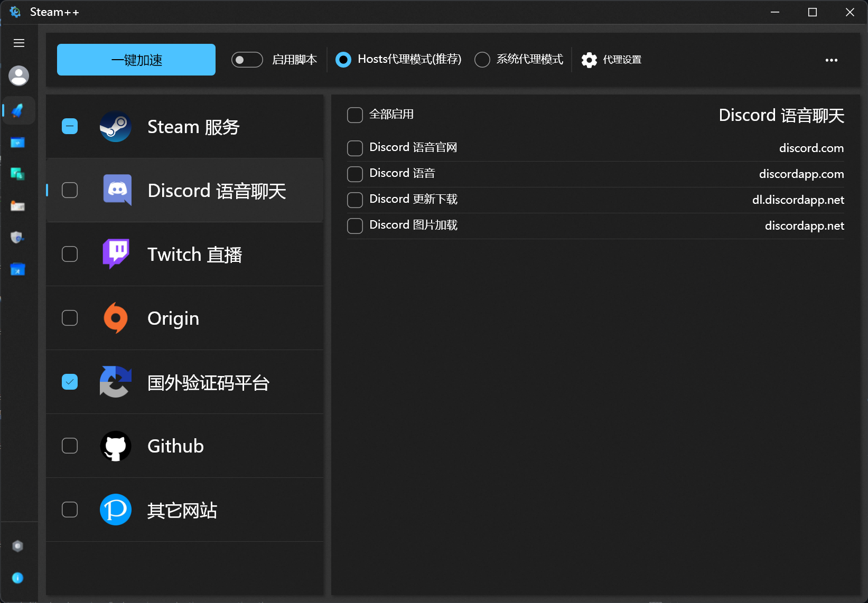This screenshot has width=868, height=603.
Task: Click the Github octocat icon
Action: (116, 446)
